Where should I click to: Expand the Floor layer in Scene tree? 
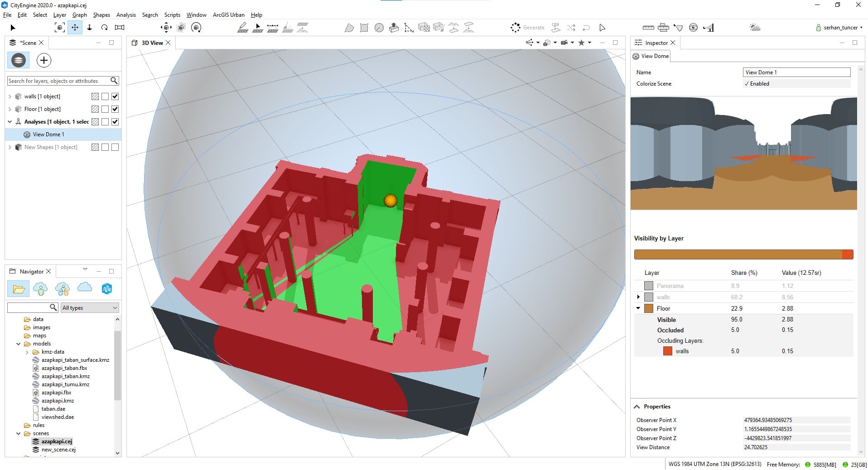10,109
